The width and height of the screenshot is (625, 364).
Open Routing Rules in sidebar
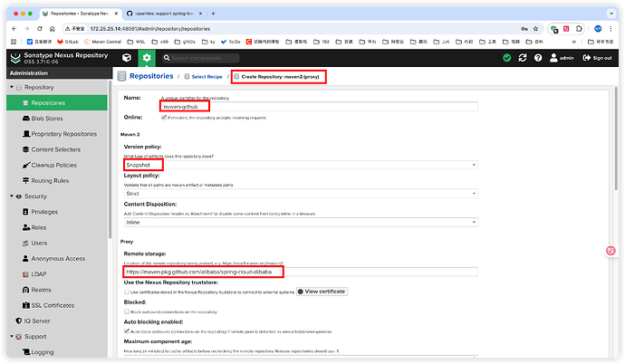point(46,180)
